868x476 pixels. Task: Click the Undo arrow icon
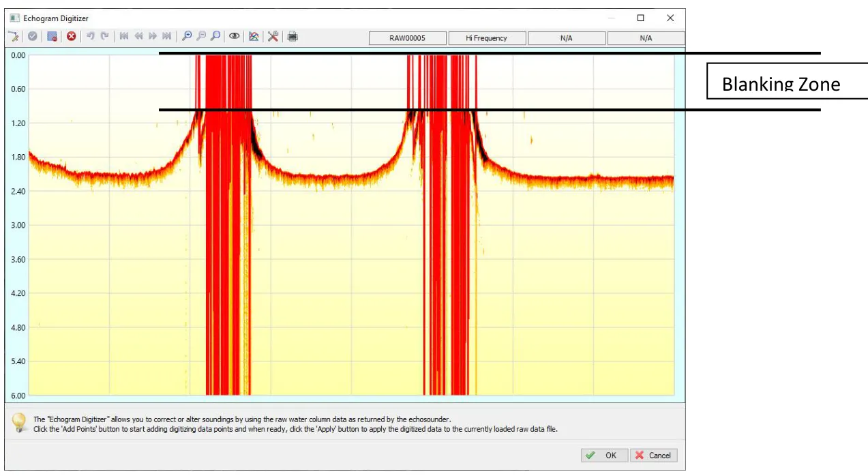pyautogui.click(x=90, y=36)
